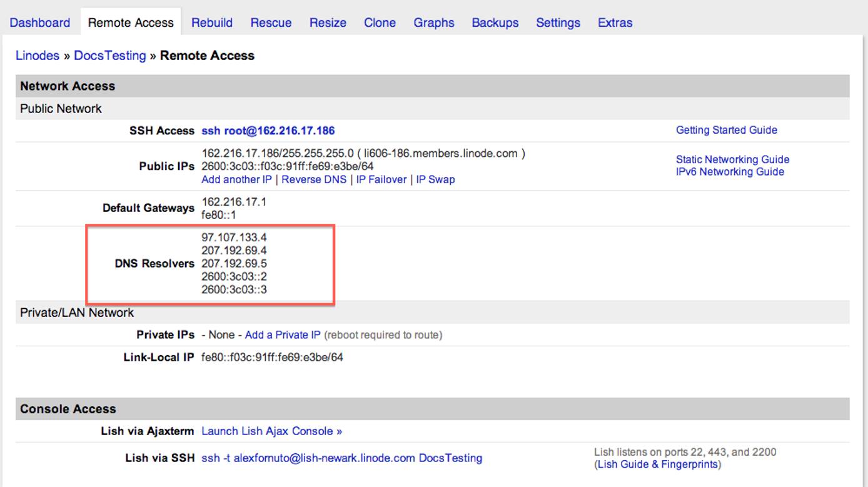
Task: Select the Clone tab
Action: 380,23
